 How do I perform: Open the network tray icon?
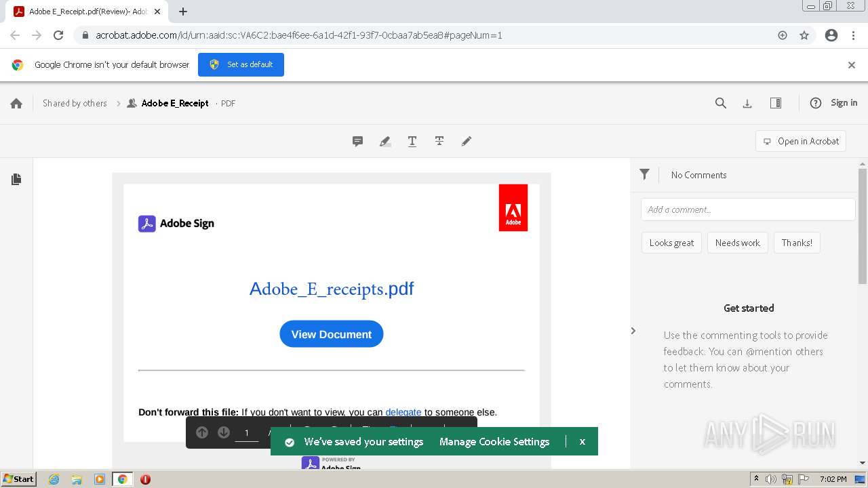(x=787, y=479)
